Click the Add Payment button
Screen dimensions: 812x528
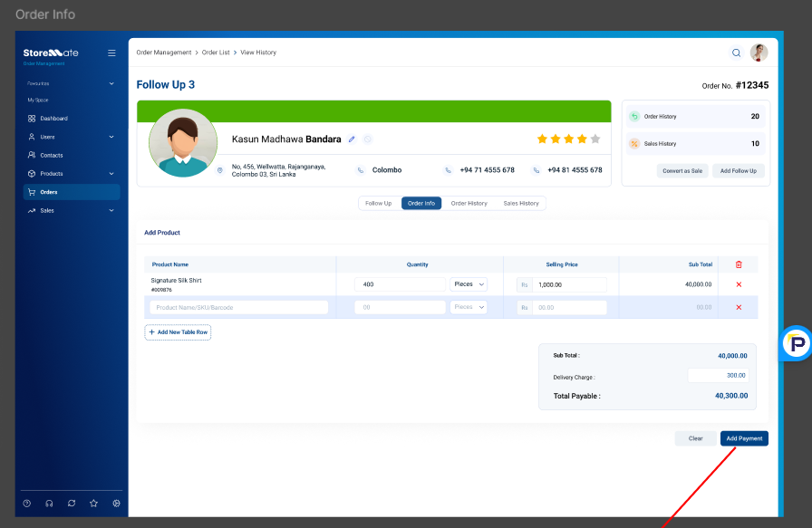pyautogui.click(x=744, y=438)
